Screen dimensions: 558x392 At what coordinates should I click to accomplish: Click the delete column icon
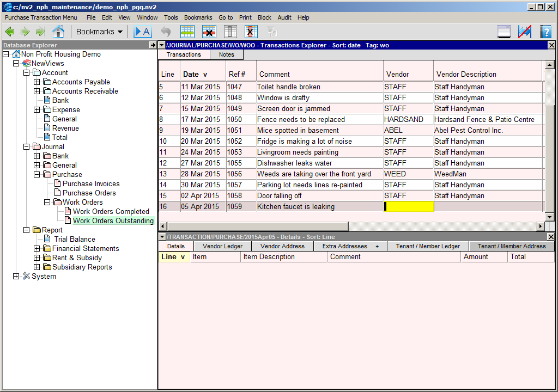(x=251, y=32)
